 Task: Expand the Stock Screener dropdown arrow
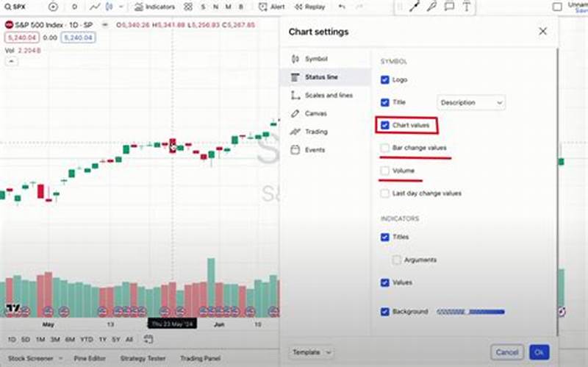pos(60,358)
